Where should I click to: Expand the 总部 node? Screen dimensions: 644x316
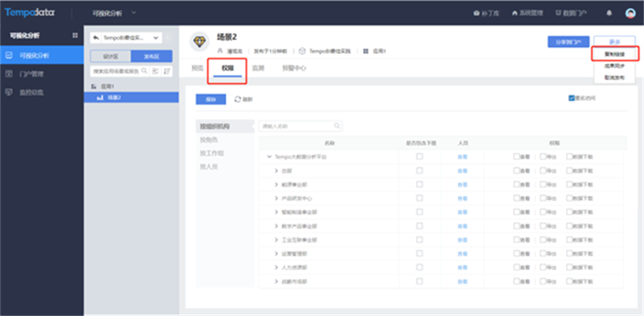(276, 171)
